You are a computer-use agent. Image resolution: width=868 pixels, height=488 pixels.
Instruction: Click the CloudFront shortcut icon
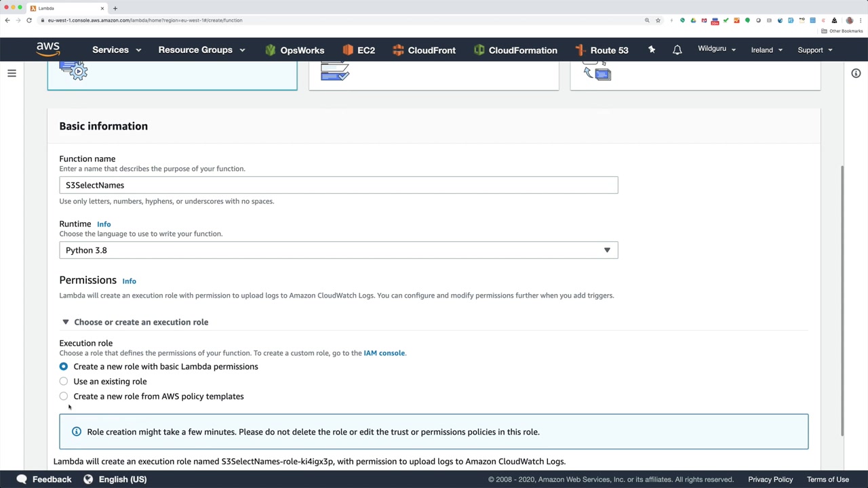[398, 50]
